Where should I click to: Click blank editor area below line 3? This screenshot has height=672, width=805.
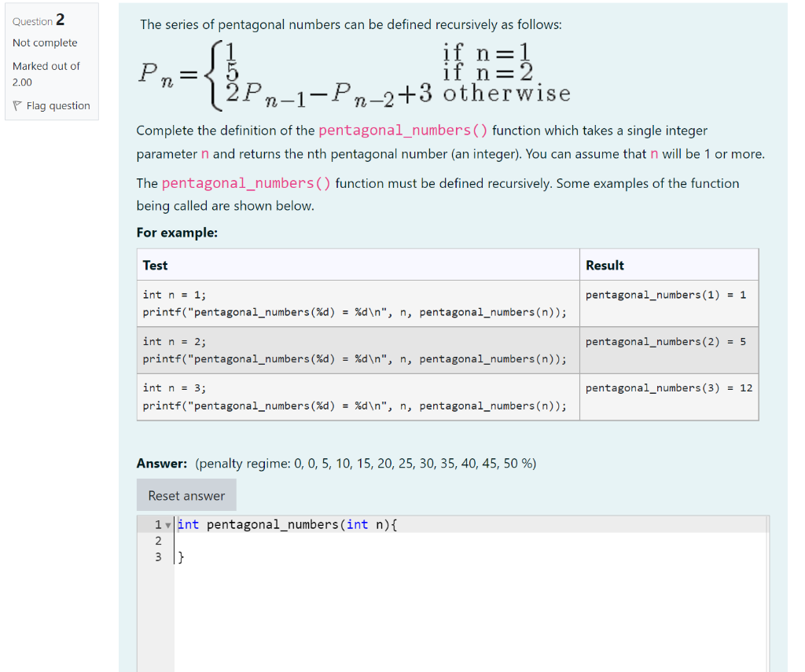pyautogui.click(x=470, y=616)
